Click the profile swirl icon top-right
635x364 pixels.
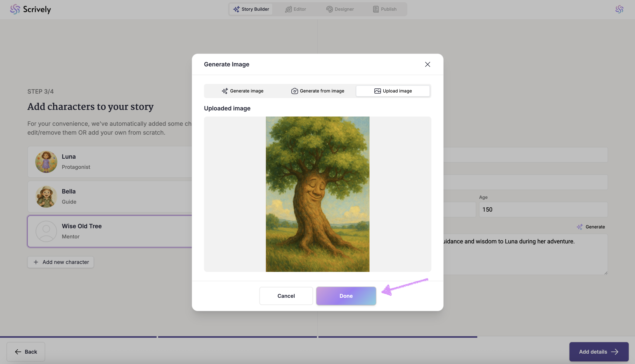(619, 9)
